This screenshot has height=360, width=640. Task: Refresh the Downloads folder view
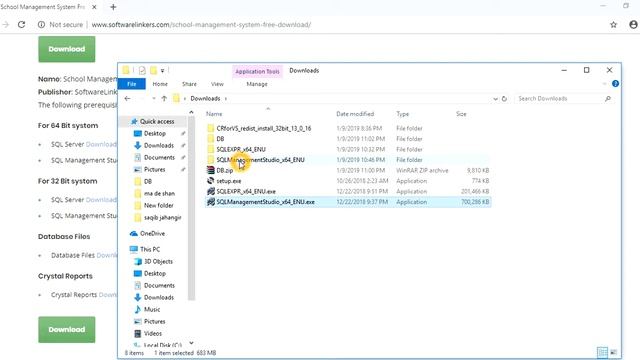(x=504, y=99)
